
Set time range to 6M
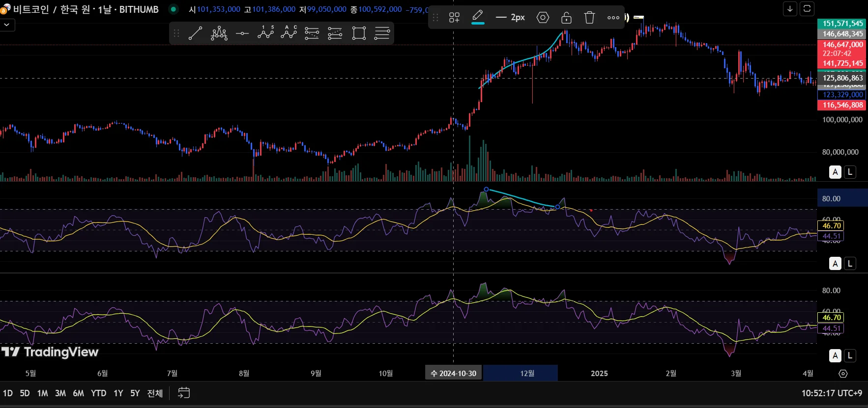(x=78, y=393)
